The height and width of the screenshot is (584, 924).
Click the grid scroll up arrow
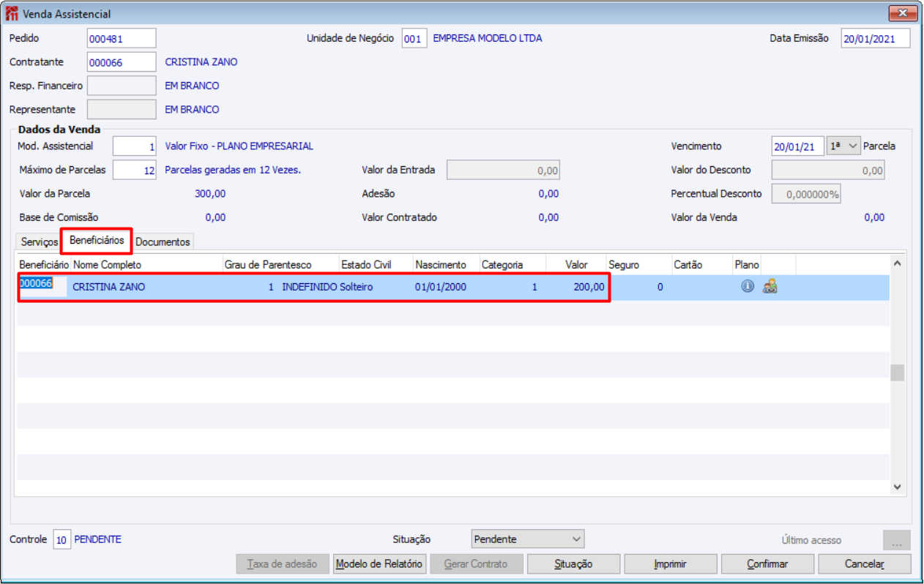[898, 262]
